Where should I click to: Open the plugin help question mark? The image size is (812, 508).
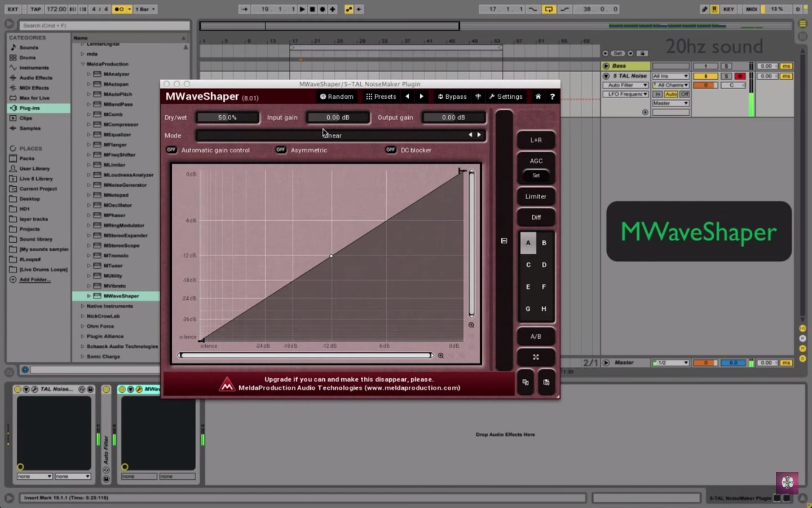(x=552, y=97)
